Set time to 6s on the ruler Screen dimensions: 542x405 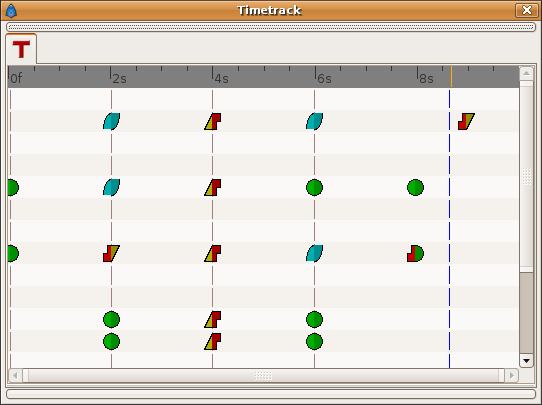323,78
